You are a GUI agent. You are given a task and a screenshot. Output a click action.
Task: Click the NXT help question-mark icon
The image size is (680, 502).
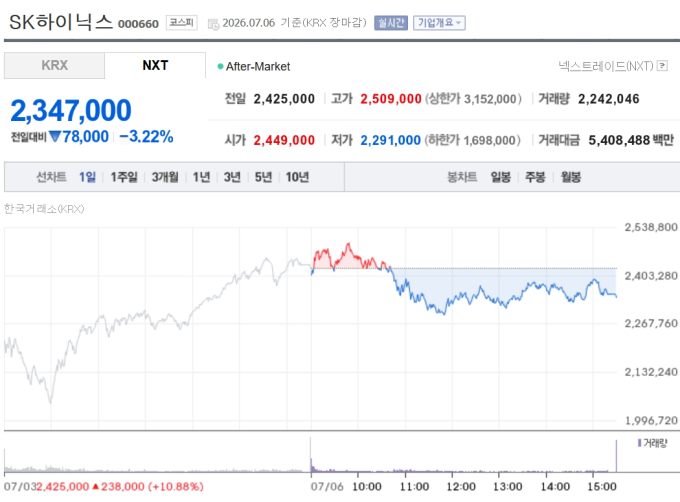tap(662, 66)
